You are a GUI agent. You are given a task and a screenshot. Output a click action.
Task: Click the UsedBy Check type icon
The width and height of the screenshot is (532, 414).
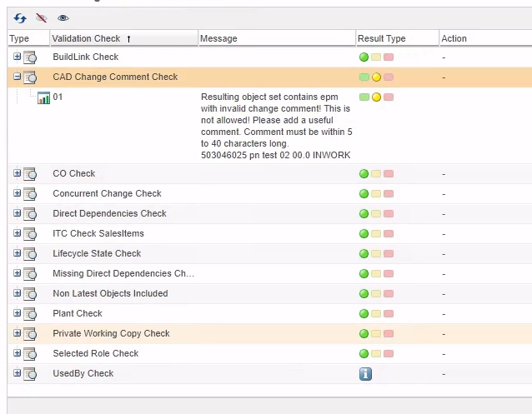point(30,374)
